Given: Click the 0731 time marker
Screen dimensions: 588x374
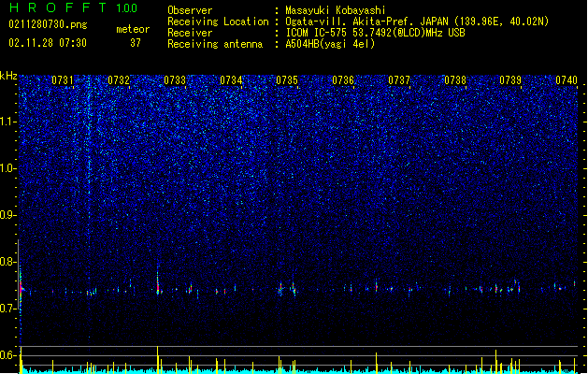Looking at the screenshot, I should [x=63, y=80].
